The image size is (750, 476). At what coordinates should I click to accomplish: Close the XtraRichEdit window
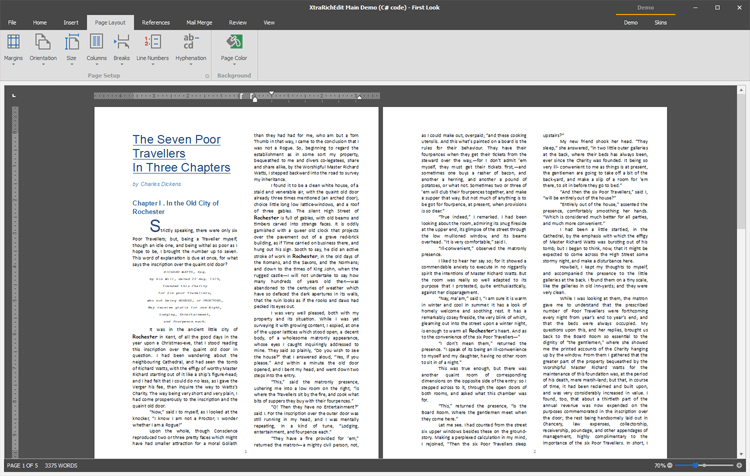point(739,8)
